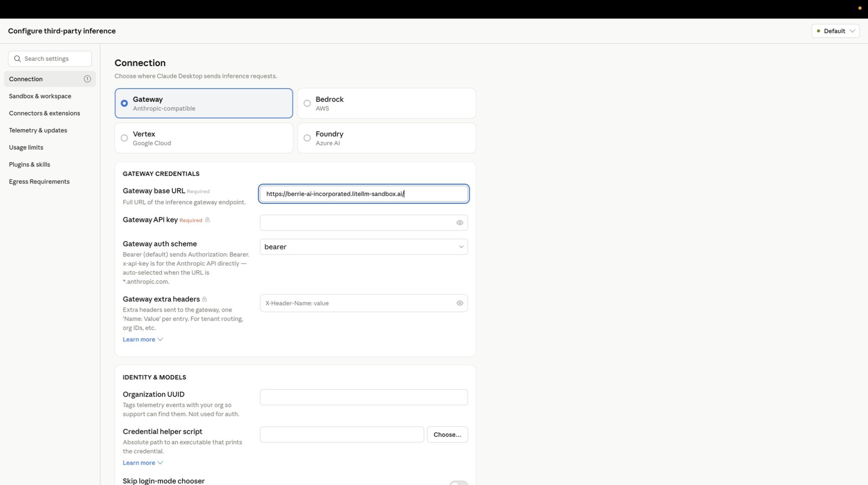Click "Choose where Claude Desktop sends inference requests."
The height and width of the screenshot is (485, 868).
coord(196,76)
